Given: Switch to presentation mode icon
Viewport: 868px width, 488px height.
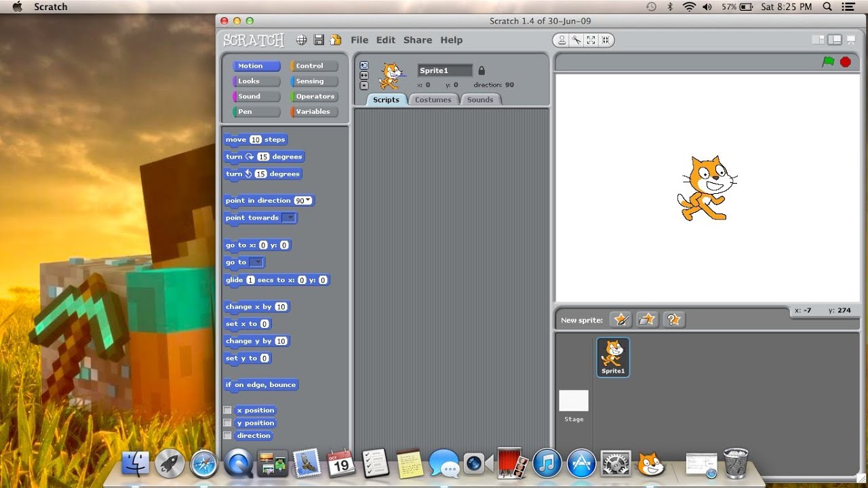Looking at the screenshot, I should click(852, 40).
